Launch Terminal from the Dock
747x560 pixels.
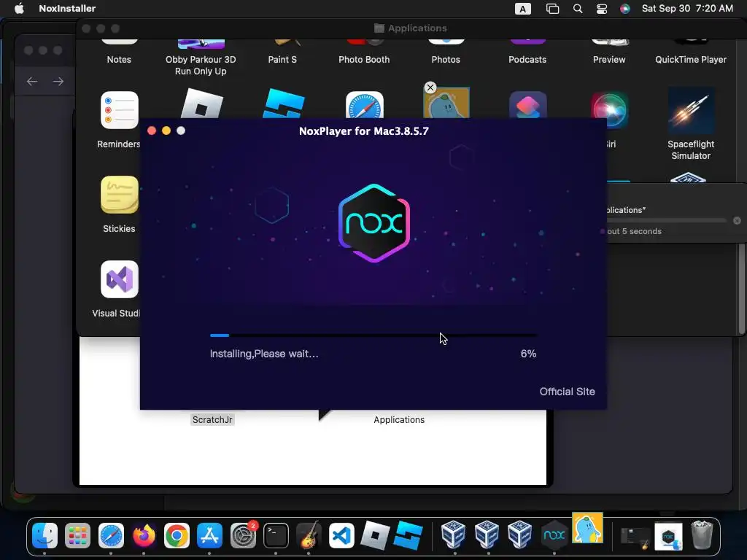point(276,536)
